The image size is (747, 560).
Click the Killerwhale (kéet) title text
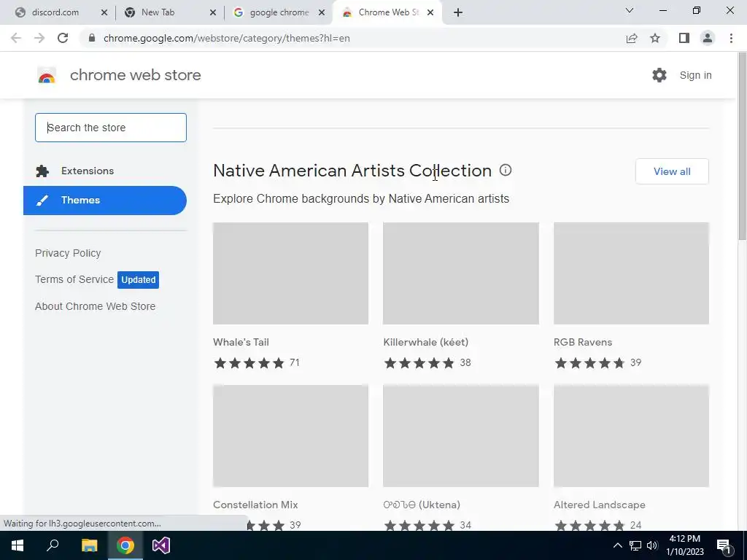coord(426,342)
